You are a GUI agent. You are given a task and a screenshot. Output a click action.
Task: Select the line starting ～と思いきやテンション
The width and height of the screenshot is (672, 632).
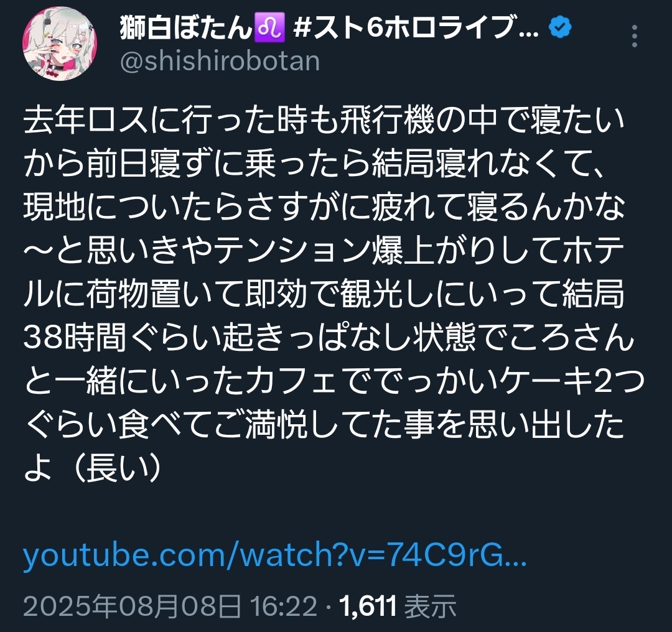324,251
